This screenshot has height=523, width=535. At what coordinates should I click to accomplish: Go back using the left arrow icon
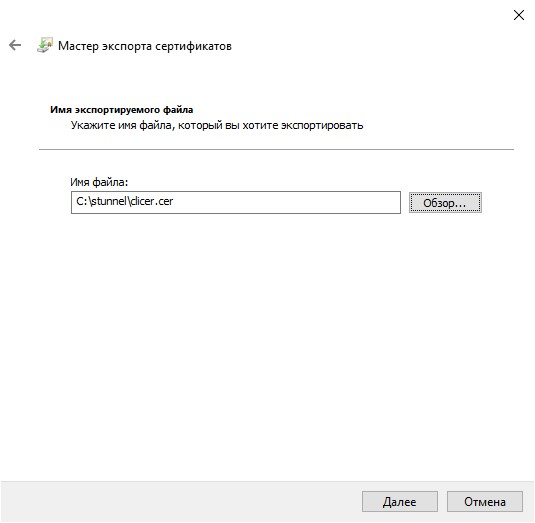(x=15, y=45)
